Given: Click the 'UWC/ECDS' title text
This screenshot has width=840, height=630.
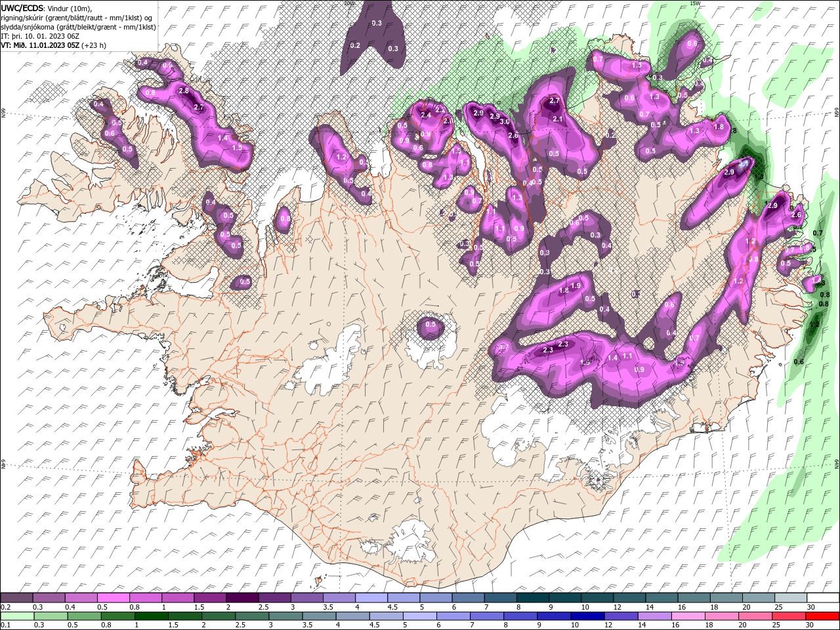Looking at the screenshot, I should pos(22,8).
